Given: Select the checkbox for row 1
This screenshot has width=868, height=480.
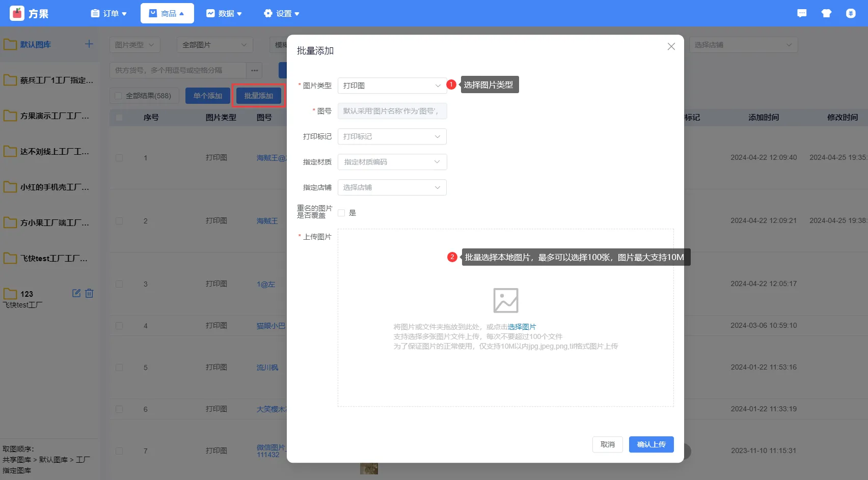Looking at the screenshot, I should coord(119,158).
